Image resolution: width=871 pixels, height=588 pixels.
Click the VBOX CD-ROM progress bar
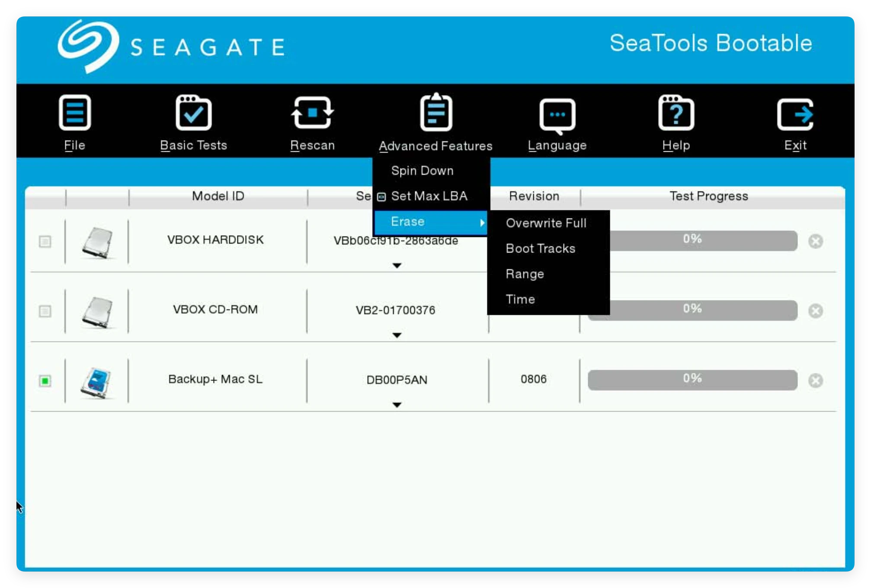692,310
